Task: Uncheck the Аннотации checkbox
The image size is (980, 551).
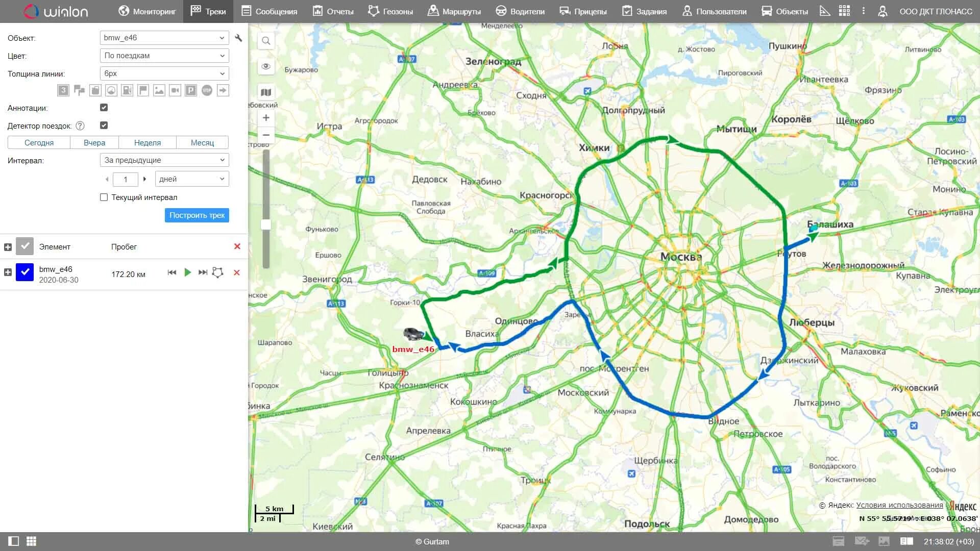Action: pyautogui.click(x=104, y=108)
